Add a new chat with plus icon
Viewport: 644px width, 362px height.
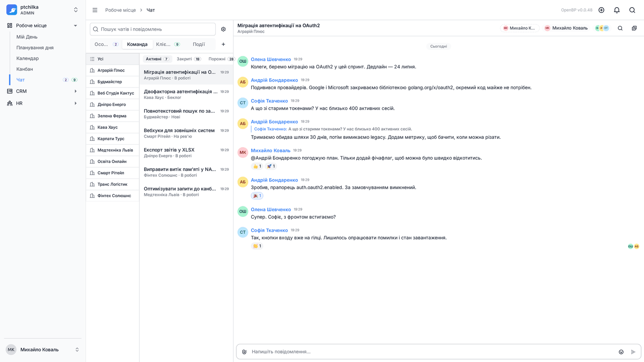(223, 44)
